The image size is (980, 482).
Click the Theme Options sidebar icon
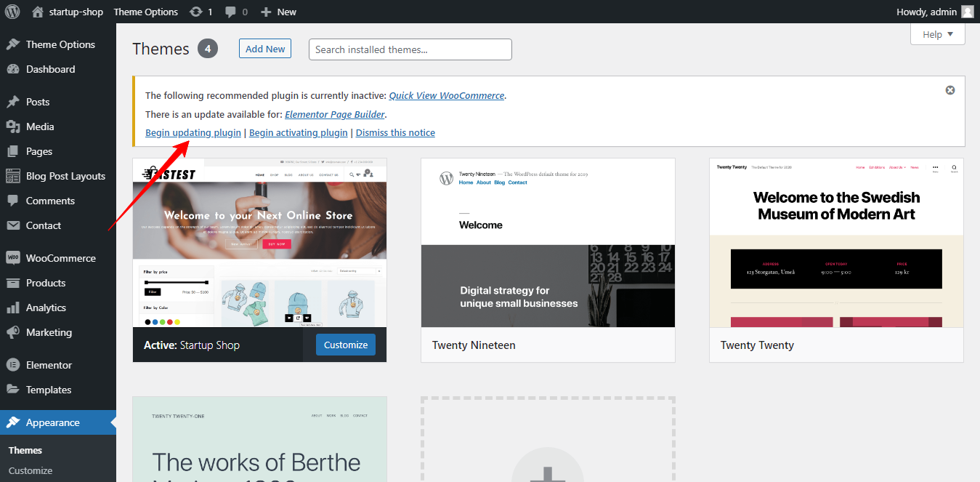coord(13,44)
